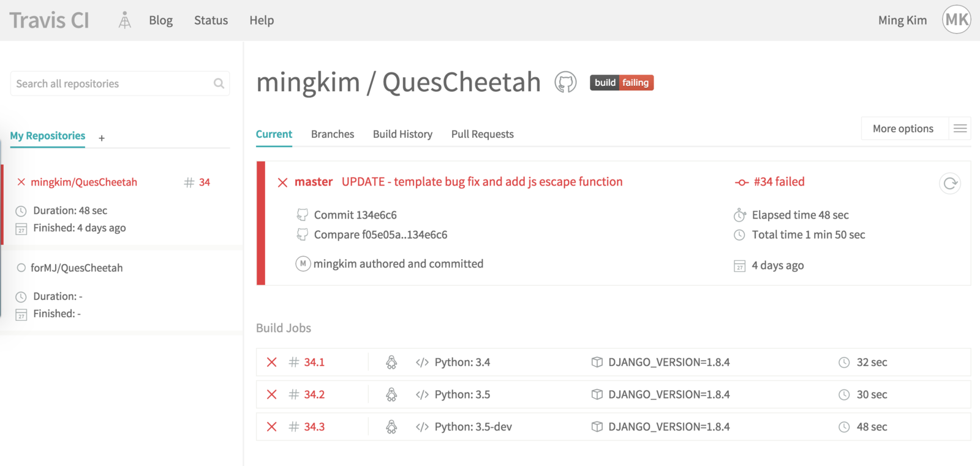Click the 32 sec duration text

click(x=872, y=362)
